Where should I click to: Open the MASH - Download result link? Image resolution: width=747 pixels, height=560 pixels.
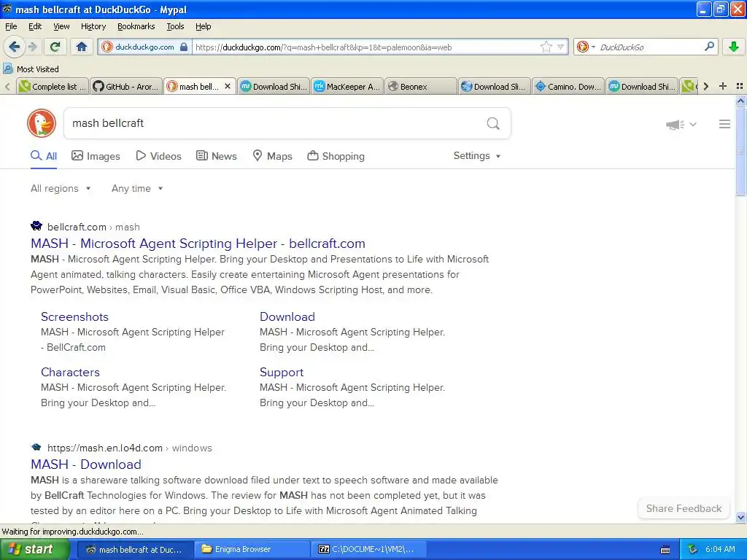[86, 464]
